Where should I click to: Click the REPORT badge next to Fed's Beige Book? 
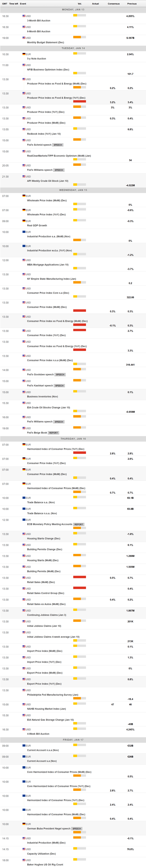pos(54,433)
